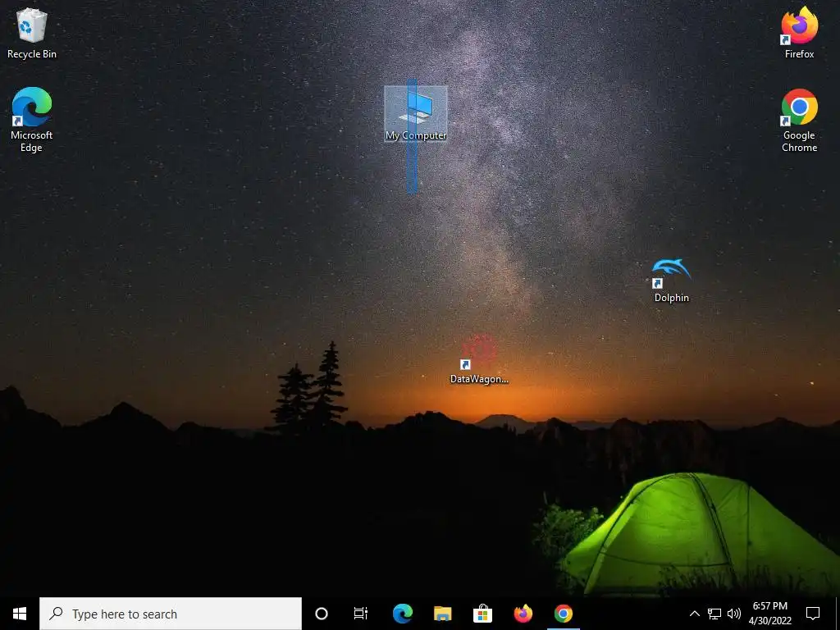Open Cortana from the taskbar circle
840x630 pixels.
(322, 614)
